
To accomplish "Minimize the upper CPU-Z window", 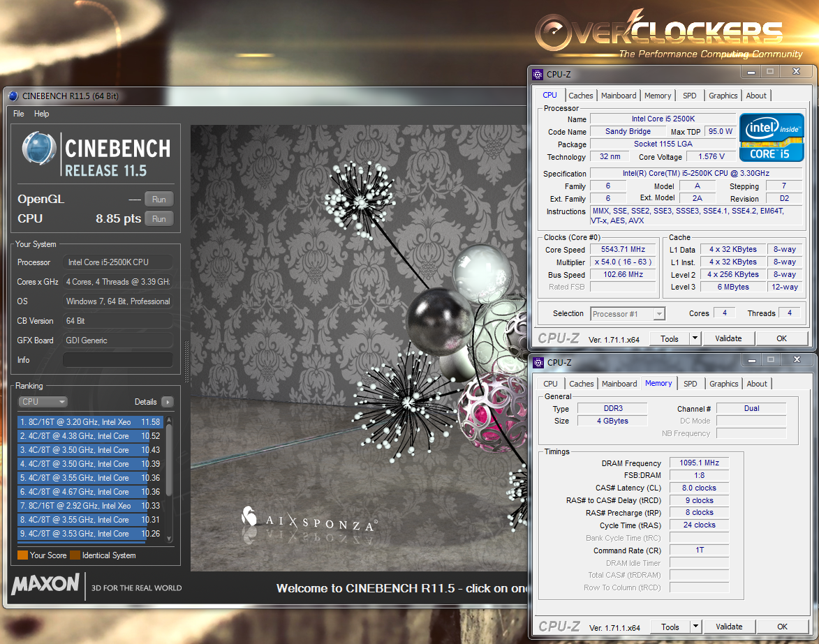I will (751, 71).
